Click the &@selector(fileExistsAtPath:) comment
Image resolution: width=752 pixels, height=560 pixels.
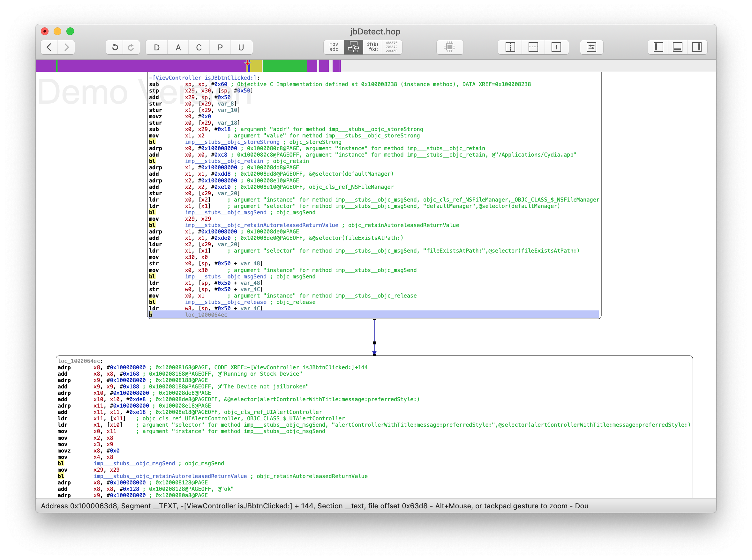pyautogui.click(x=356, y=238)
